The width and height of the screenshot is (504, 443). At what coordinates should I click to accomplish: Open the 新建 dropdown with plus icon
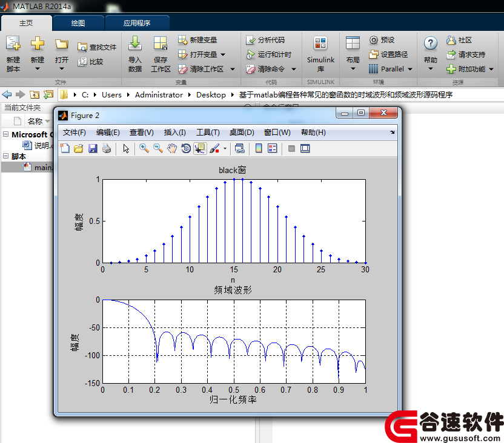38,54
